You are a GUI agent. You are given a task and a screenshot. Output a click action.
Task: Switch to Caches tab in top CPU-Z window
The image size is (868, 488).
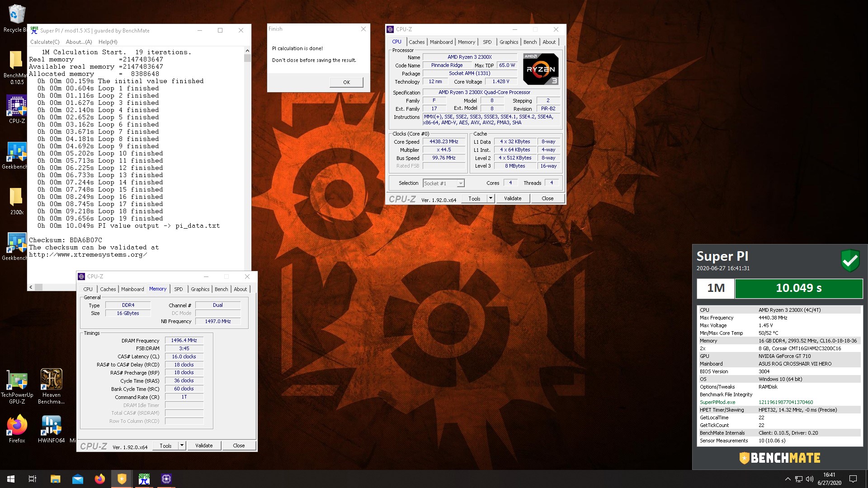(416, 42)
